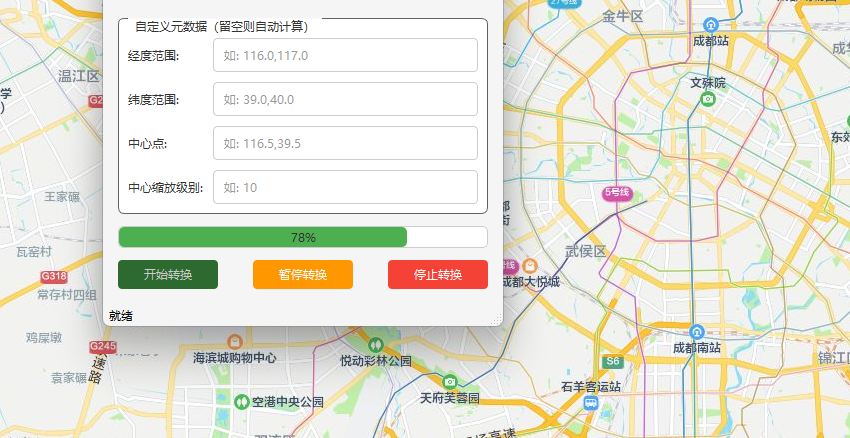Screen dimensions: 850x438
Task: Click the 成都大悦城 shopping icon
Action: point(530,266)
